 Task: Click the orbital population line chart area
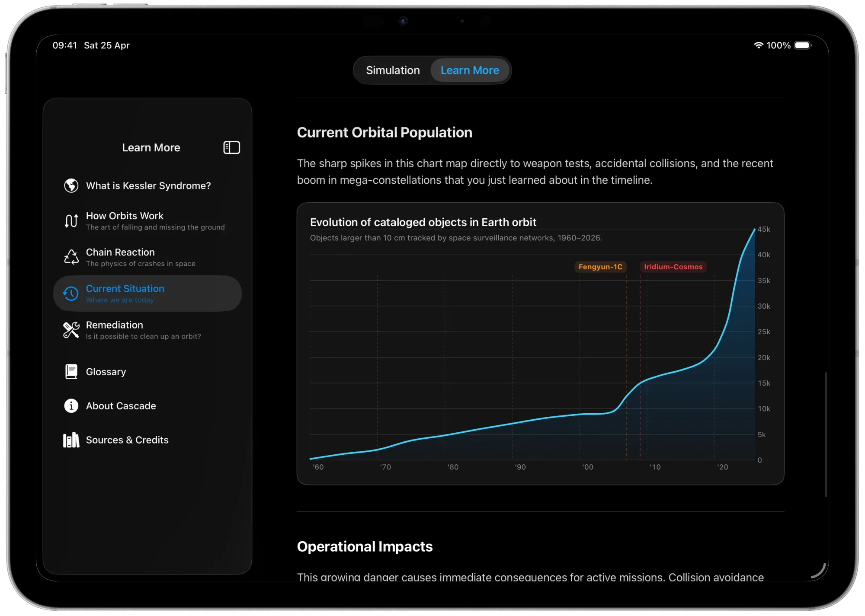coord(532,367)
